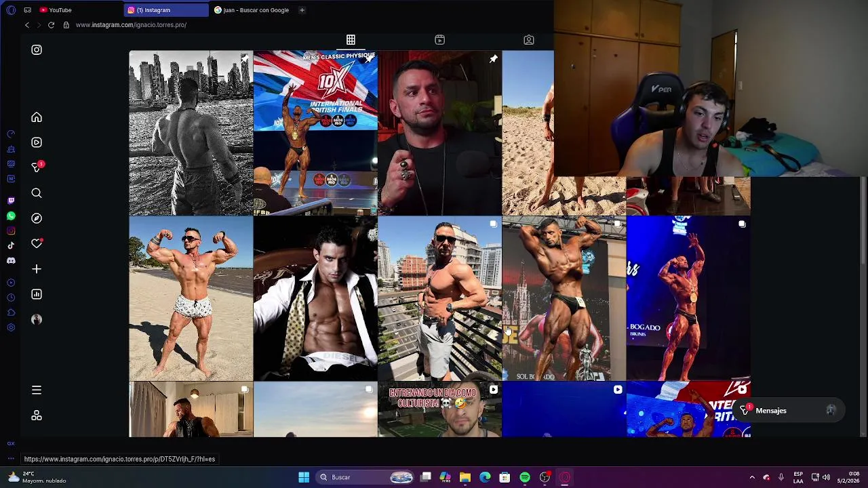Viewport: 868px width, 488px height.
Task: Click the Instagram URL address field
Action: click(x=131, y=25)
